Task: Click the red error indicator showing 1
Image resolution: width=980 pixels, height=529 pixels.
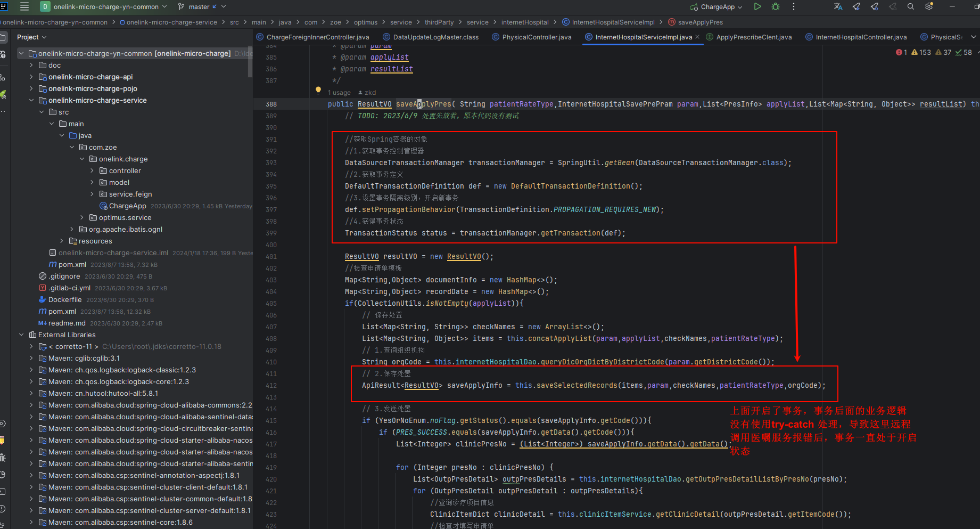Action: pos(901,52)
